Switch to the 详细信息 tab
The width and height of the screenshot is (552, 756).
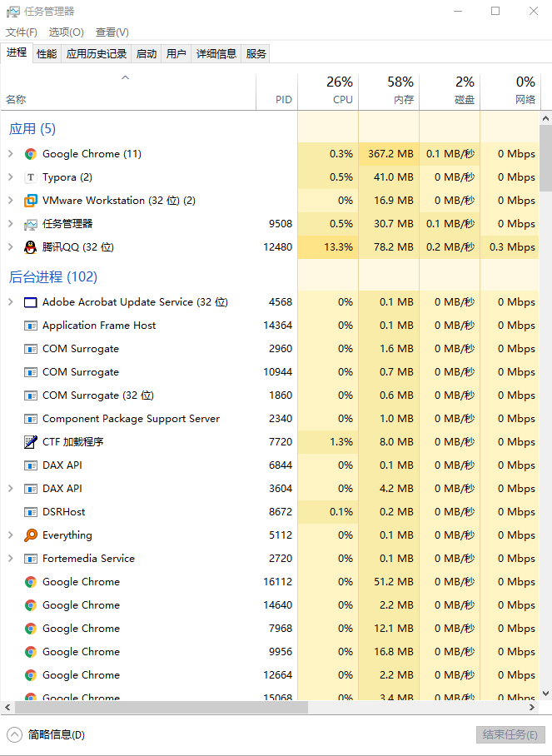(x=216, y=53)
